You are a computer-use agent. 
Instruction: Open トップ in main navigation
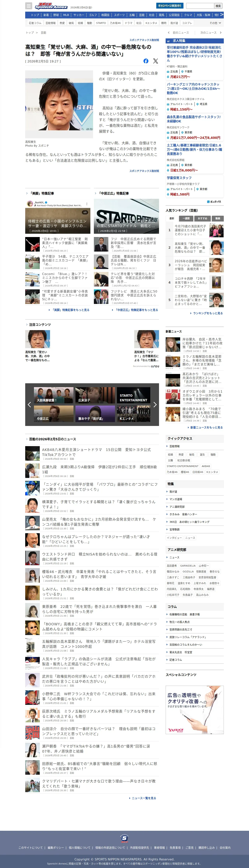point(35,15)
